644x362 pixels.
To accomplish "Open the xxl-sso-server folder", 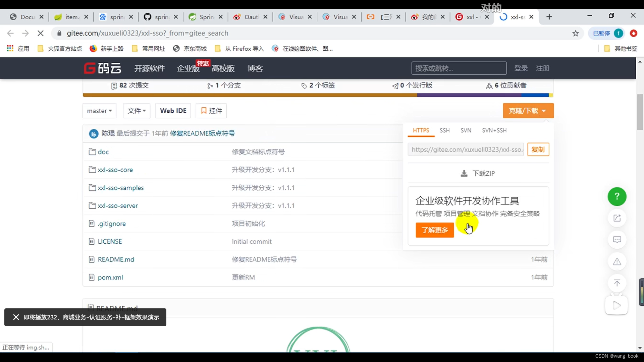I will click(117, 206).
